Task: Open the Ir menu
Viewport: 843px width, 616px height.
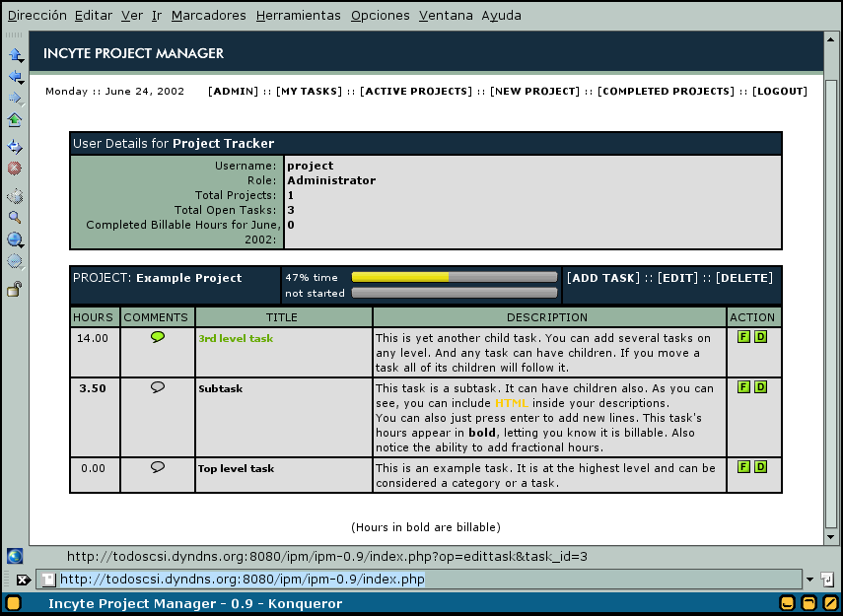Action: (157, 15)
